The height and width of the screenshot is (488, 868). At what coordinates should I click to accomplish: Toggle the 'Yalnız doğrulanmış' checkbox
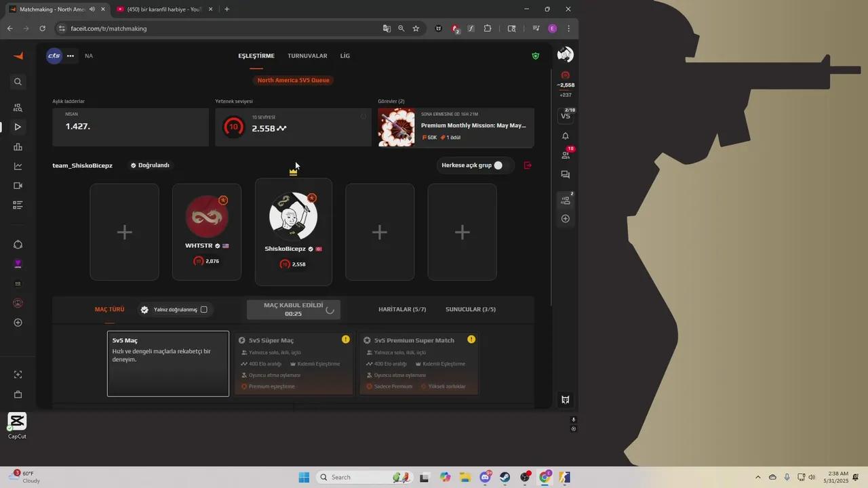tap(204, 309)
